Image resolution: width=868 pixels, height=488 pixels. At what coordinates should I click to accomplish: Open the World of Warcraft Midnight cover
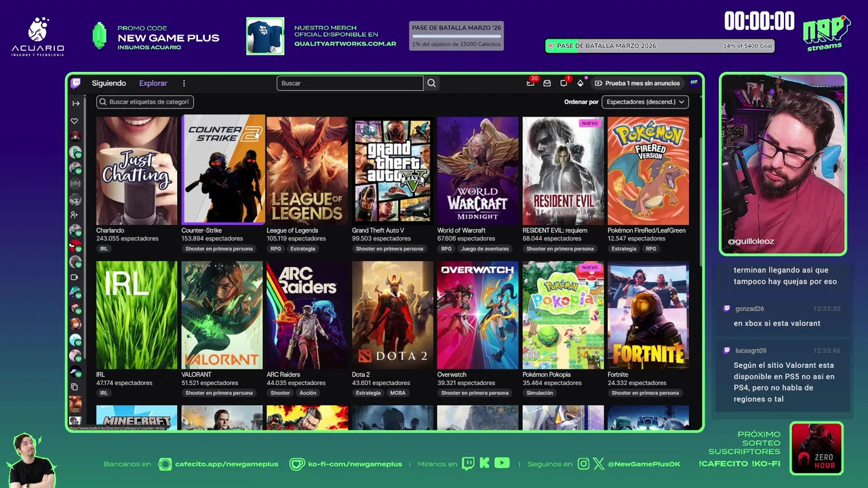coord(477,170)
